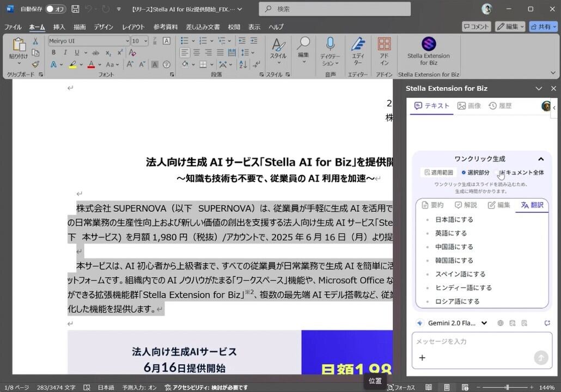
Task: Click the Cut scissors icon
Action: pos(35,41)
